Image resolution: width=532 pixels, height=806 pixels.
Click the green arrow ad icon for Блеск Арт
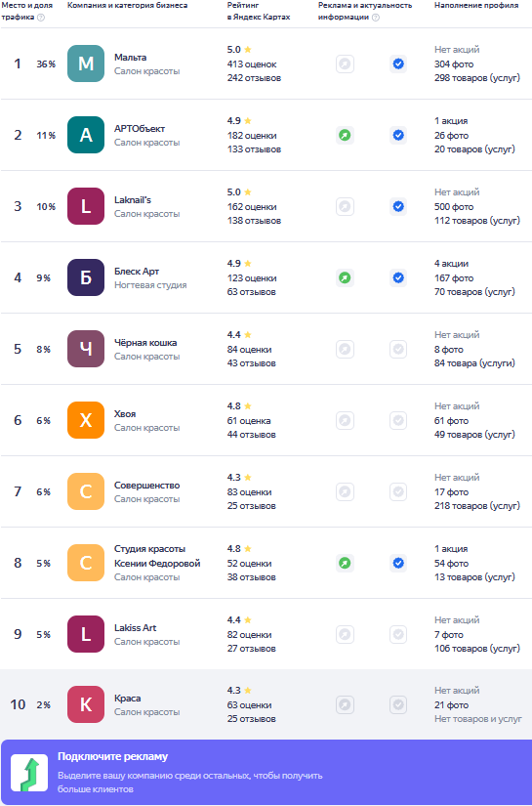pos(346,278)
